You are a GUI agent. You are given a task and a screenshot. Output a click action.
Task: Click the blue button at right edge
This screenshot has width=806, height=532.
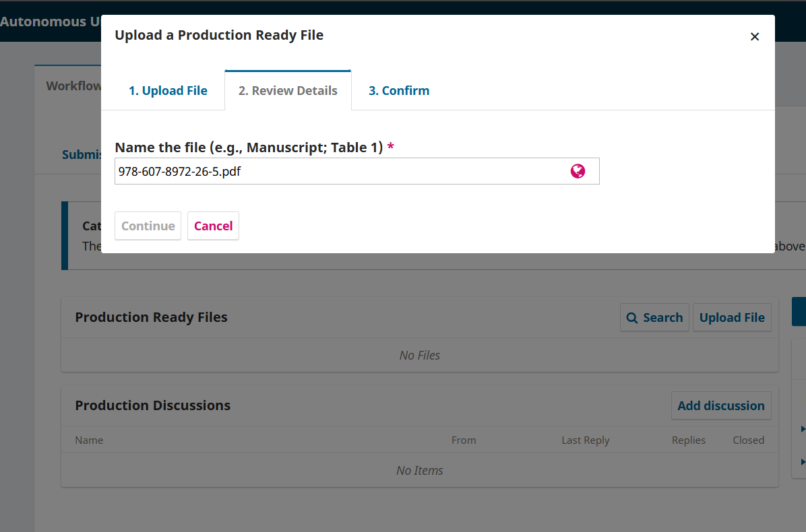(x=799, y=311)
